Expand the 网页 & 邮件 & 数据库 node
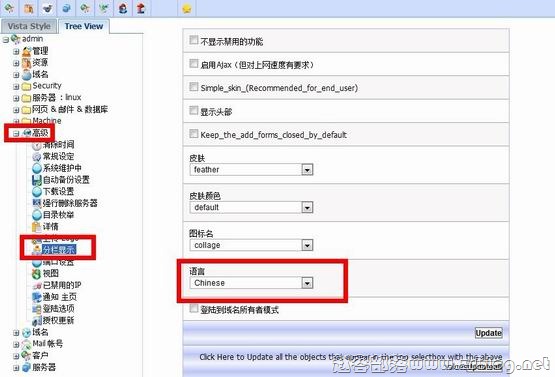The width and height of the screenshot is (555, 377). pos(16,110)
